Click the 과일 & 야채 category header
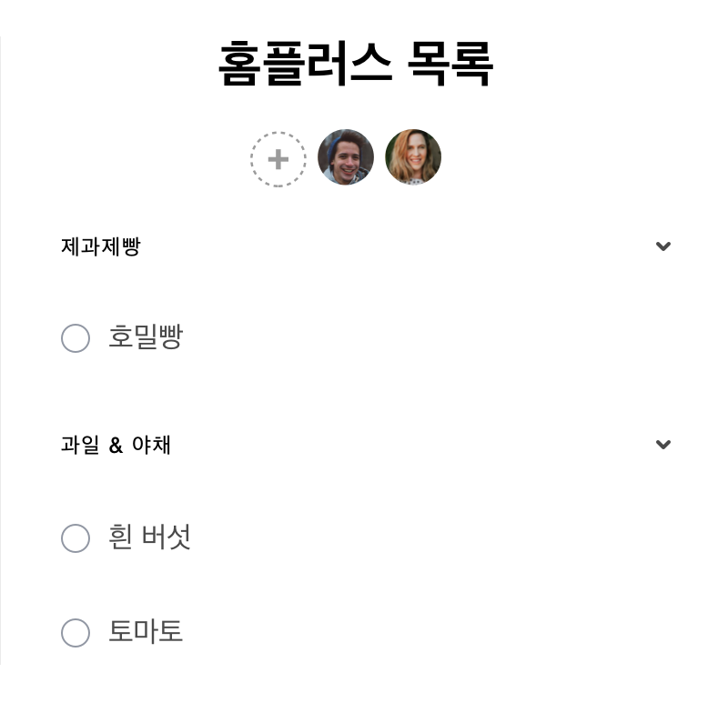728x713 pixels. (x=115, y=445)
